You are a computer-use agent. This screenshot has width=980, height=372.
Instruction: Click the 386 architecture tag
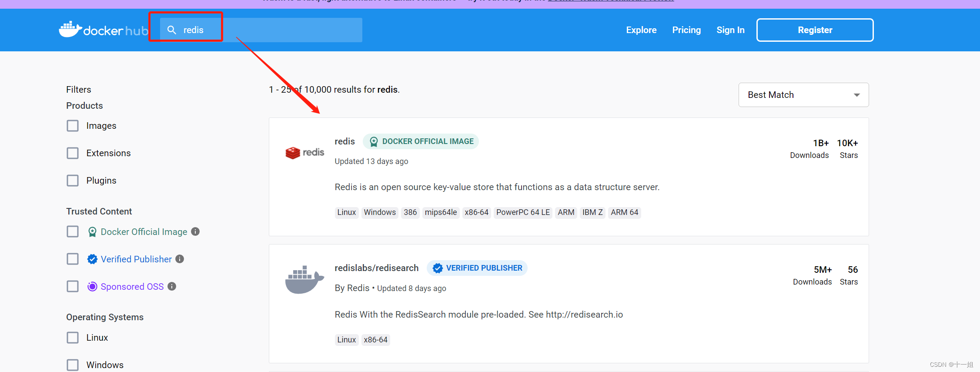[x=410, y=212]
